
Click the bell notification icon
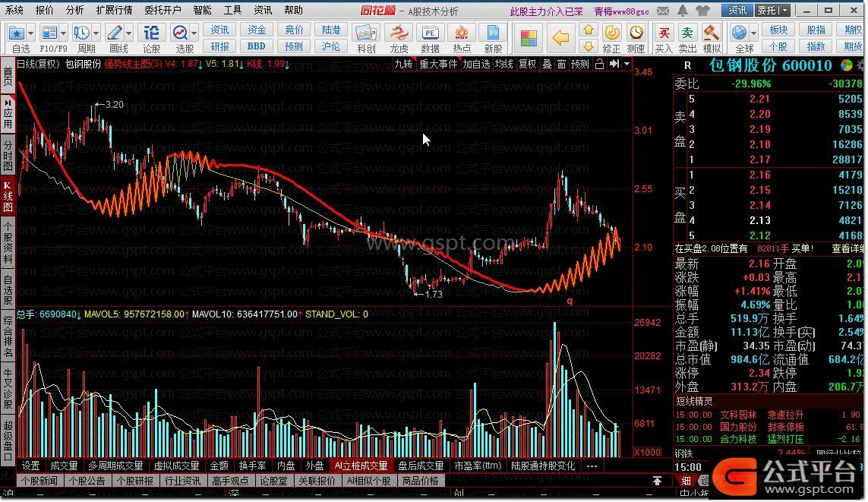coord(683,11)
